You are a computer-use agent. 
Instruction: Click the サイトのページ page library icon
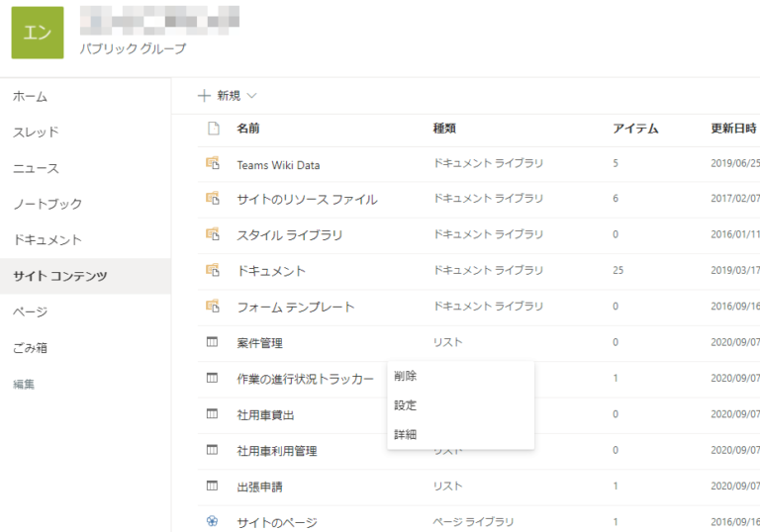pos(212,522)
